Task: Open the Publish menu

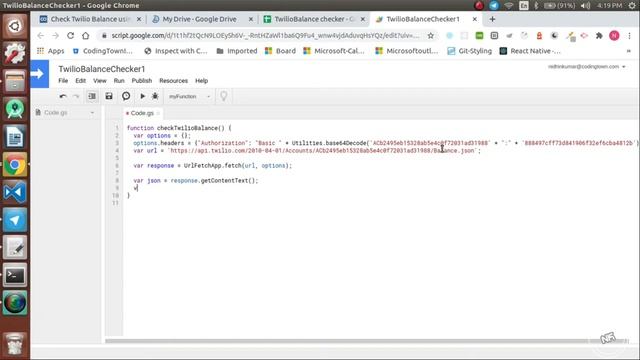Action: coord(142,81)
